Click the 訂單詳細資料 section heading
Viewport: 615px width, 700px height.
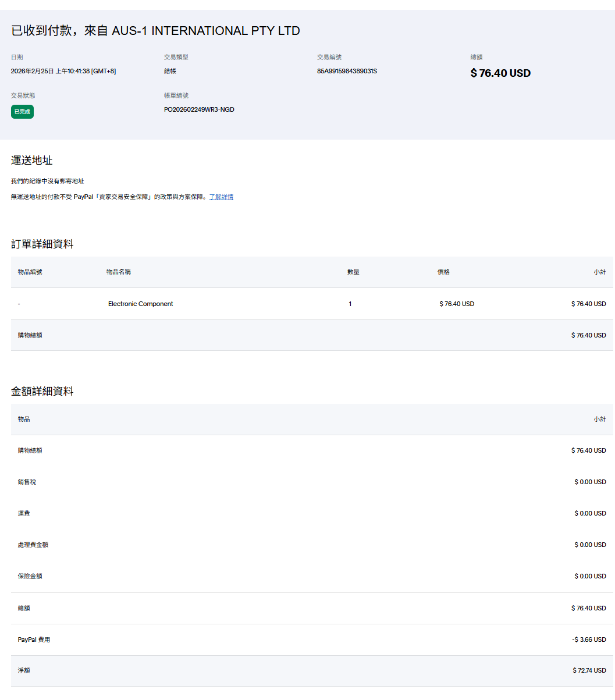pos(42,244)
